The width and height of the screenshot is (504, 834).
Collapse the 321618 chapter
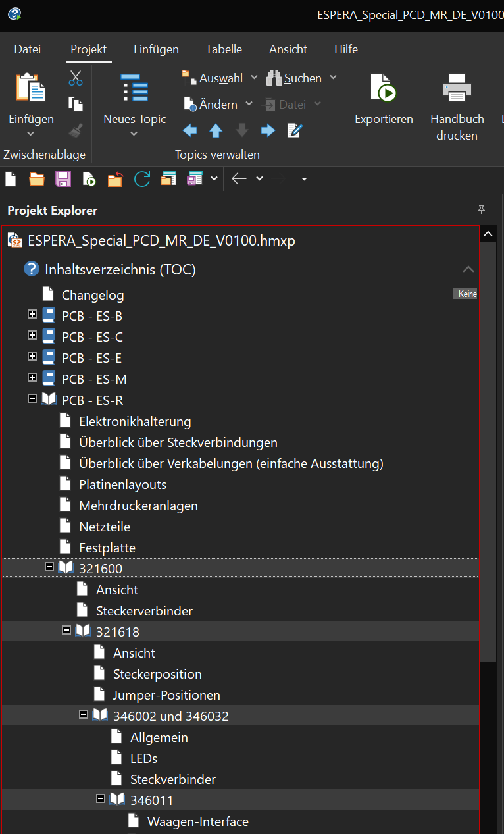66,631
